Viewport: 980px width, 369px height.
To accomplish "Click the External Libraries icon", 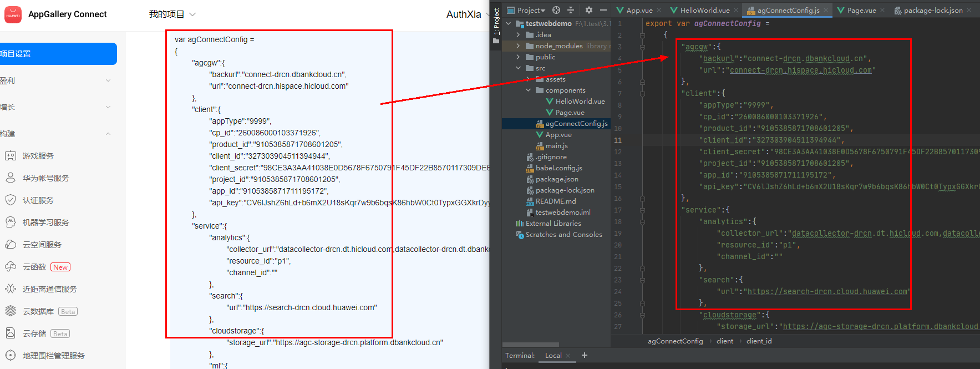I will pyautogui.click(x=520, y=224).
